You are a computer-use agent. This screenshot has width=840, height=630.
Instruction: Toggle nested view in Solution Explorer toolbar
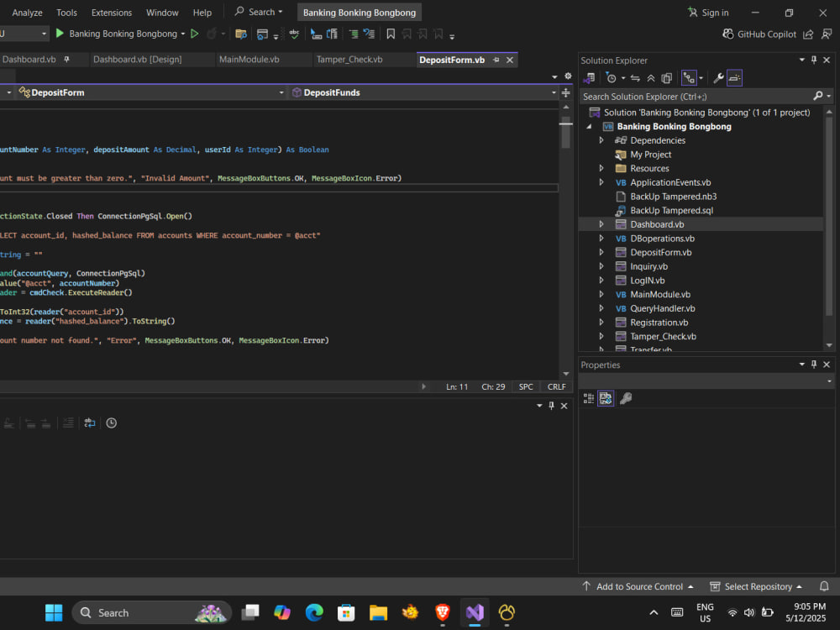coord(689,78)
